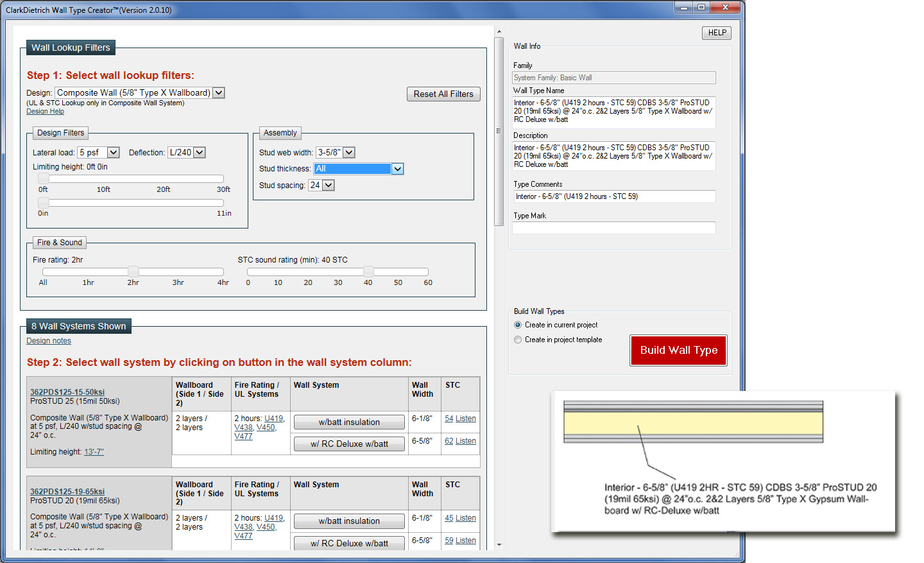Click the scrollbar up arrow
The width and height of the screenshot is (924, 563).
click(x=499, y=31)
